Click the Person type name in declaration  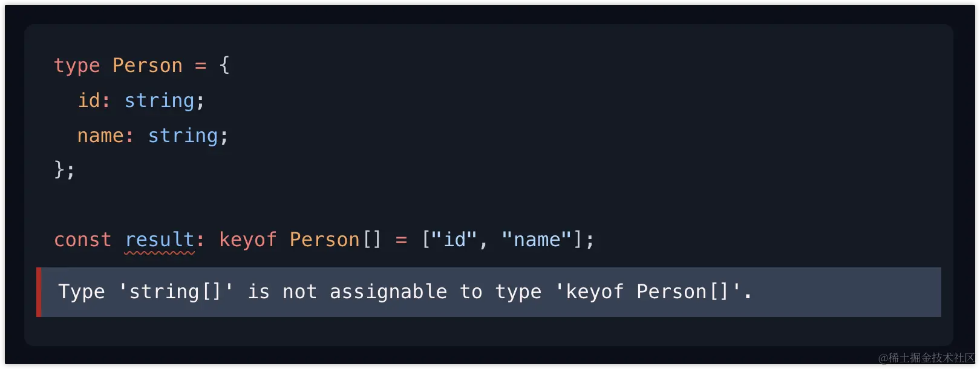pos(148,65)
